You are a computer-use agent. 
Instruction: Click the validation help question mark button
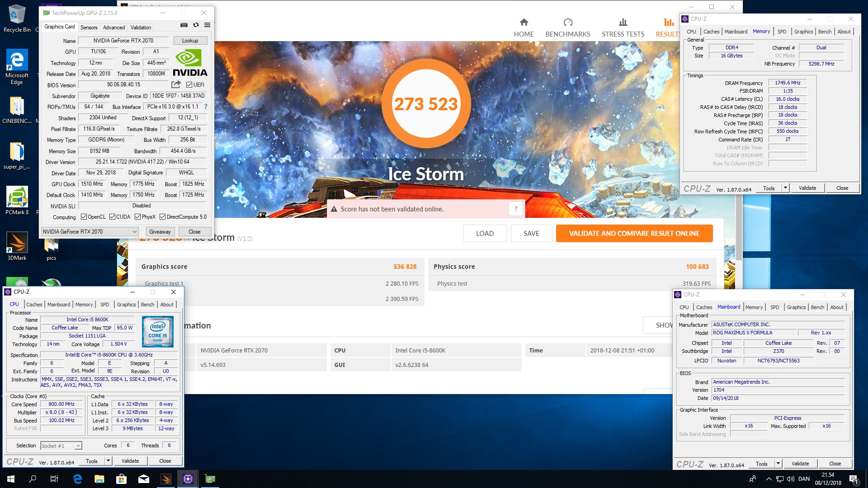click(x=516, y=209)
